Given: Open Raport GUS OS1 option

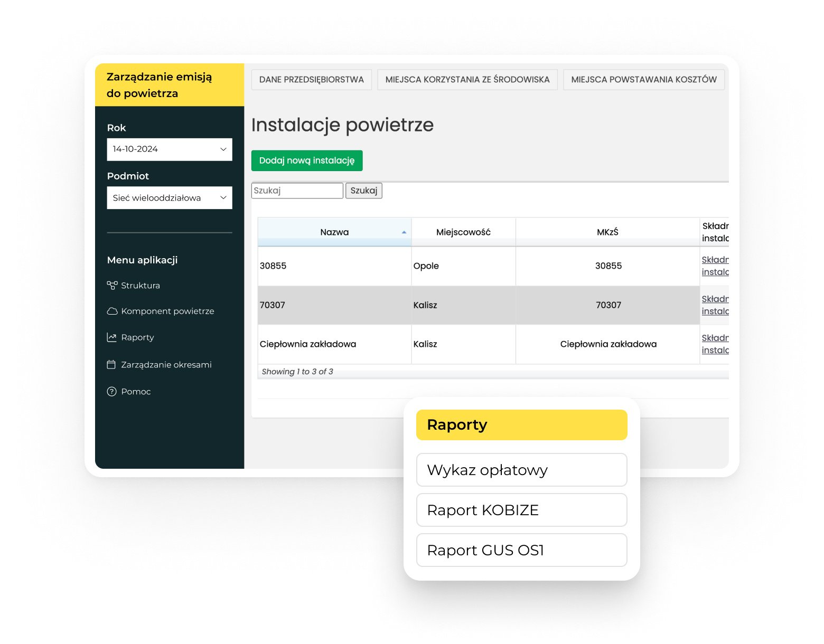Looking at the screenshot, I should tap(521, 550).
